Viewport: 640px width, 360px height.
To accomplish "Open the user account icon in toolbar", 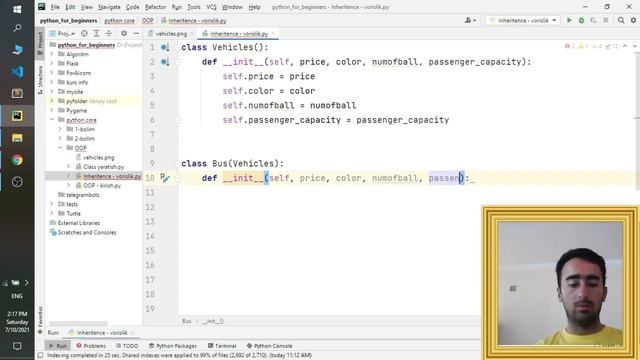I will [470, 20].
